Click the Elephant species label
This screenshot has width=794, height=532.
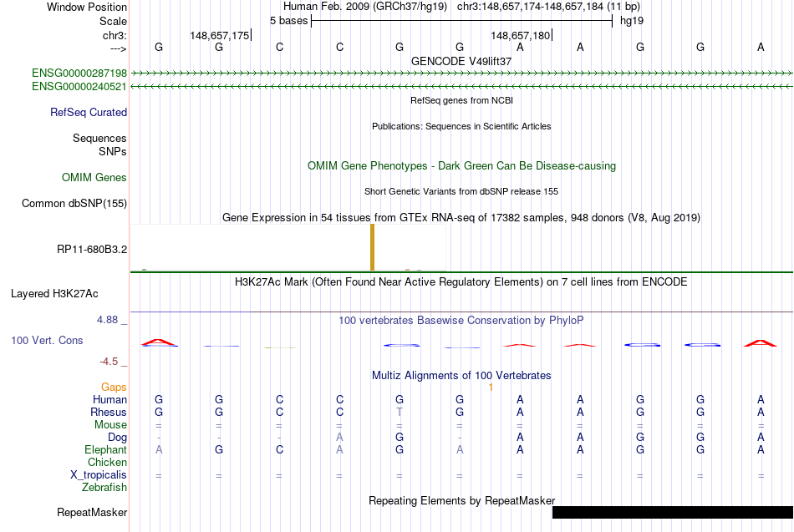pyautogui.click(x=106, y=450)
